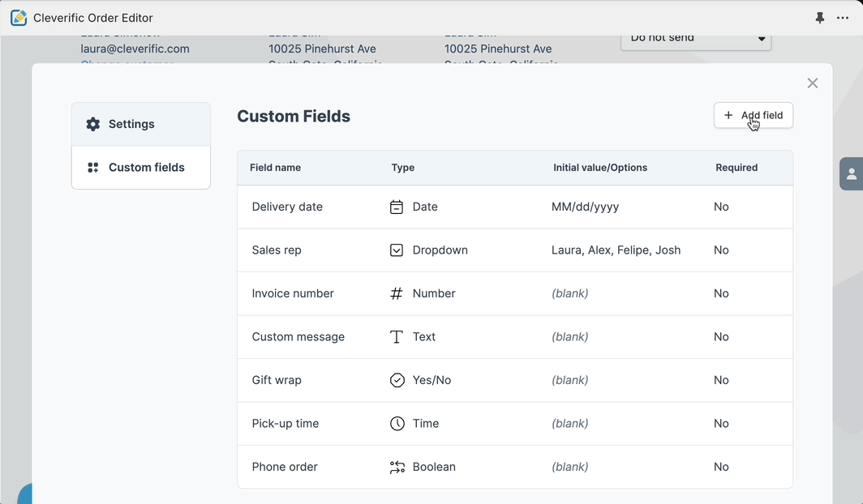Click the Boolean type label
Screen dimensions: 863x504
pos(434,468)
